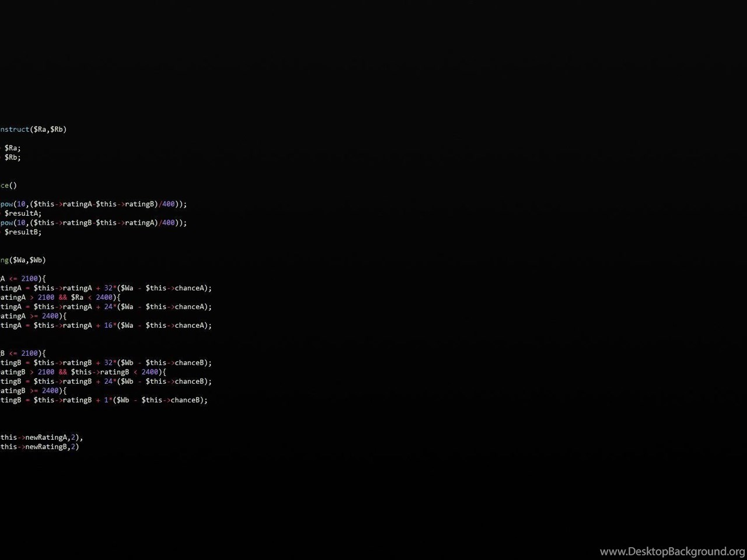Click the 'atingA > 2100 && $Ra < 2400' line
Image resolution: width=747 pixels, height=560 pixels.
(x=60, y=297)
